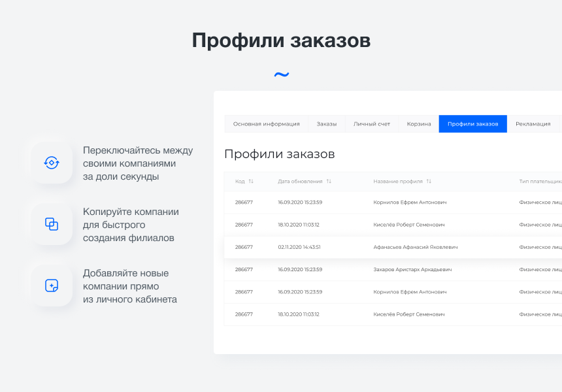Open the Личный счет tab
Image resolution: width=562 pixels, height=392 pixels.
(x=371, y=123)
